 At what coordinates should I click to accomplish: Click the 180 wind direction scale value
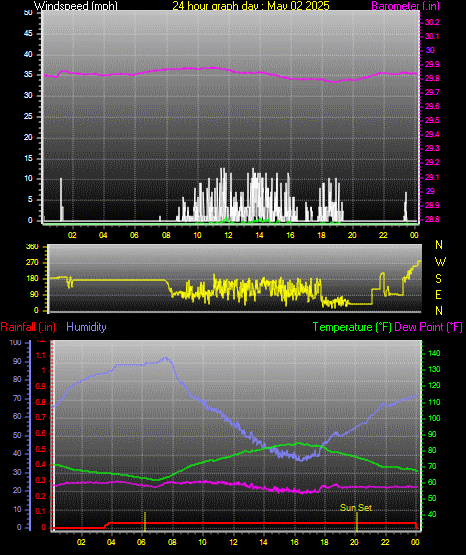pos(32,279)
